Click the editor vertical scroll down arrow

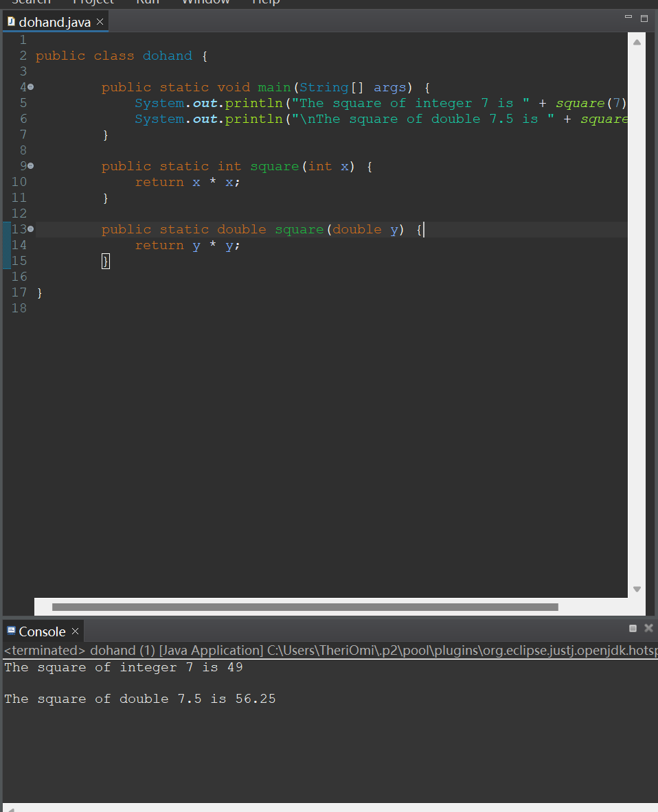(x=637, y=589)
